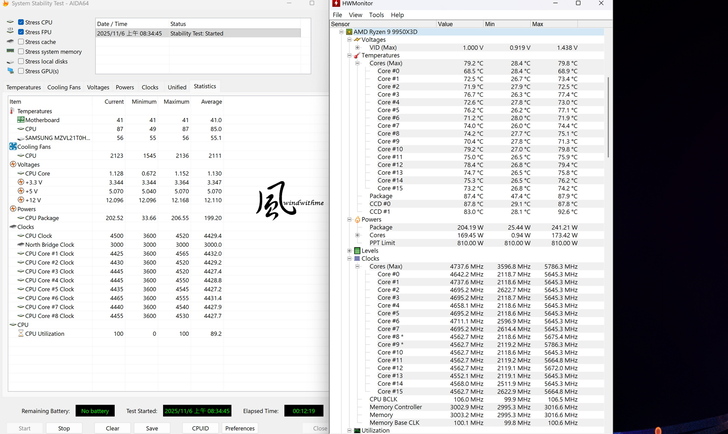Switch to the Cooling Fans tab
Screen dimensions: 728x434
[64, 87]
